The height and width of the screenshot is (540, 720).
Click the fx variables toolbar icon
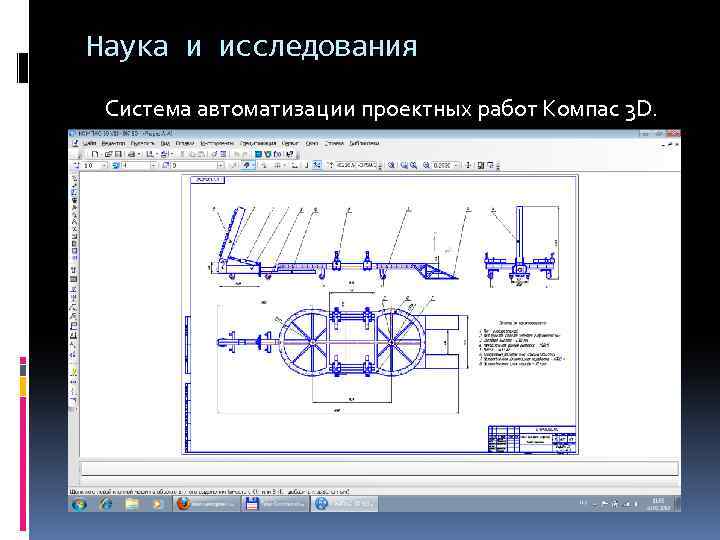point(277,154)
